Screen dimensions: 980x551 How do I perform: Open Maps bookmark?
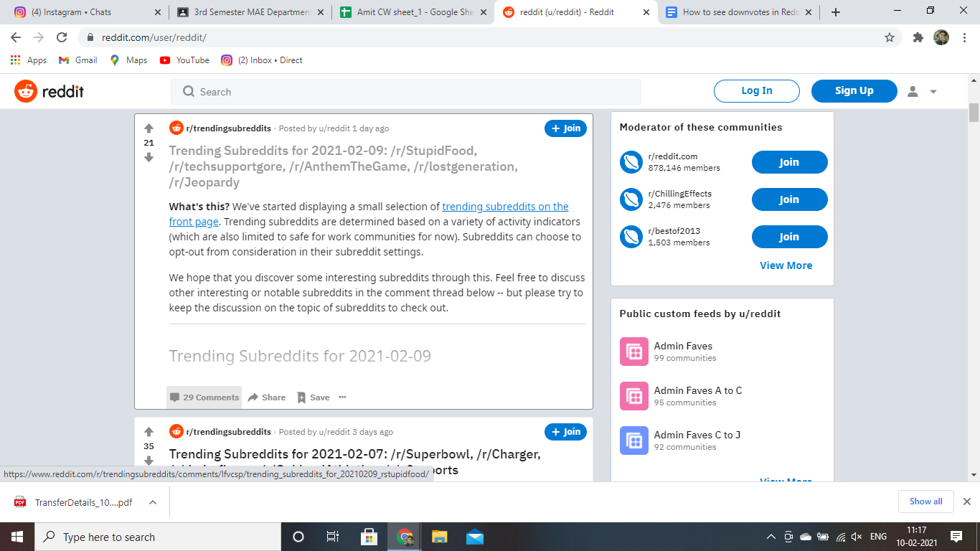128,60
